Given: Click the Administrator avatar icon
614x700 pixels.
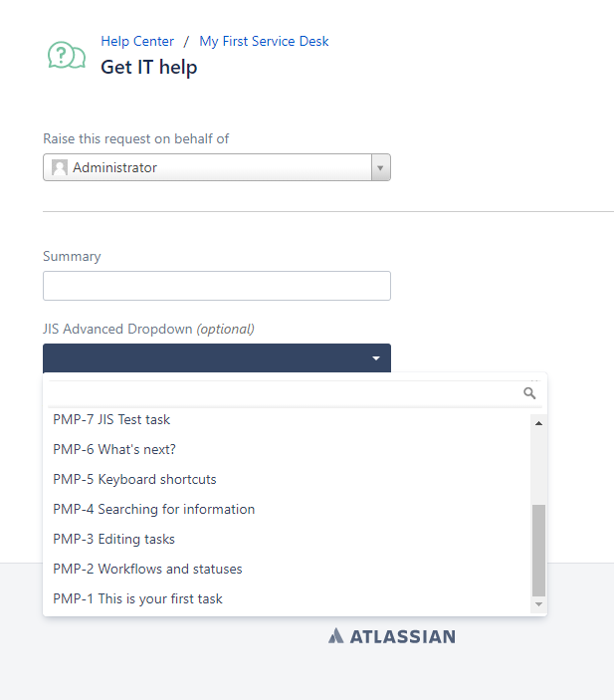Looking at the screenshot, I should pos(60,168).
